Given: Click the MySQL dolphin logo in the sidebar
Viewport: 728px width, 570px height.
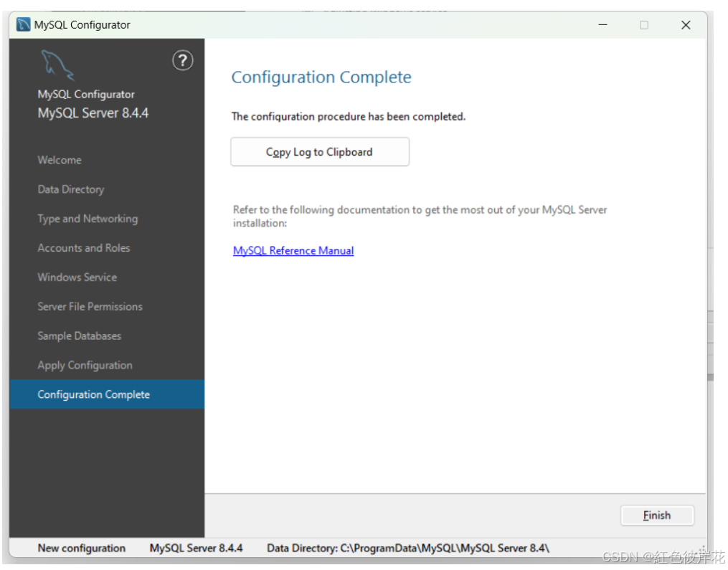Looking at the screenshot, I should pyautogui.click(x=57, y=65).
